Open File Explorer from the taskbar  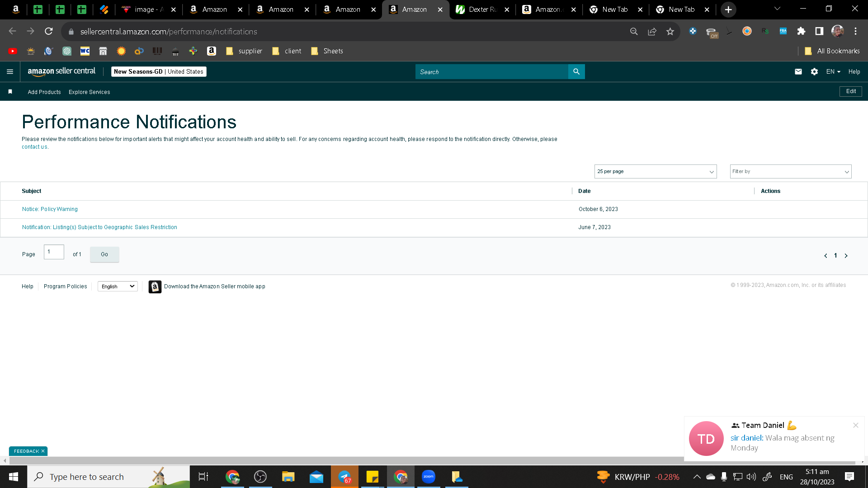coord(288,477)
